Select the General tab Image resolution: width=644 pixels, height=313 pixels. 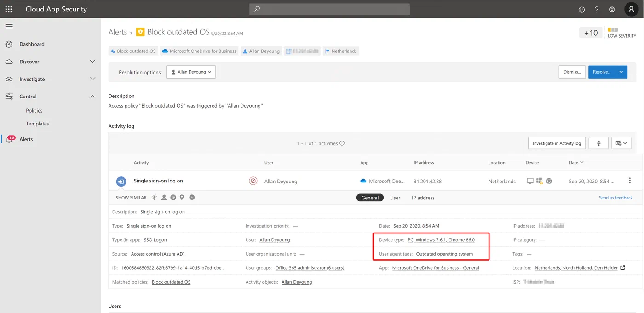(x=370, y=198)
